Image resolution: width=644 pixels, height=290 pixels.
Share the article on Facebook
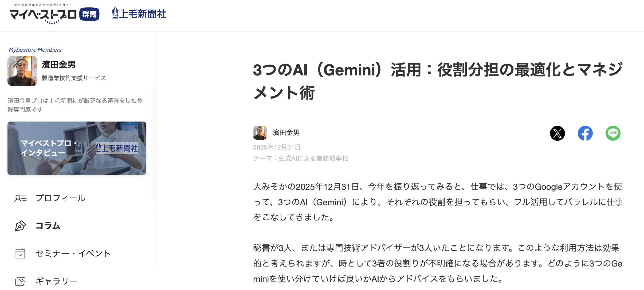tap(585, 133)
